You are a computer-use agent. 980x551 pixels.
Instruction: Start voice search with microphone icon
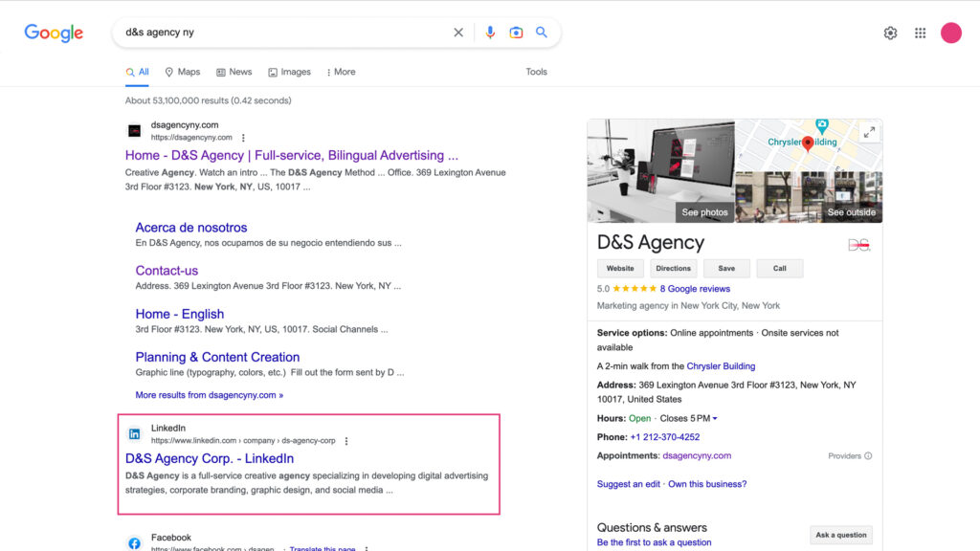point(490,33)
